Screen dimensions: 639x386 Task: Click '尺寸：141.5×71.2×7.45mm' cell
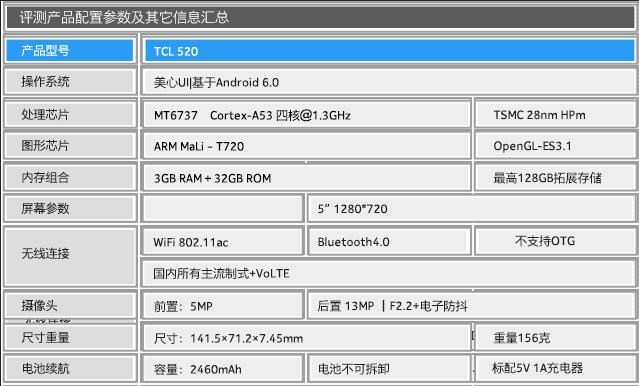[x=306, y=337]
